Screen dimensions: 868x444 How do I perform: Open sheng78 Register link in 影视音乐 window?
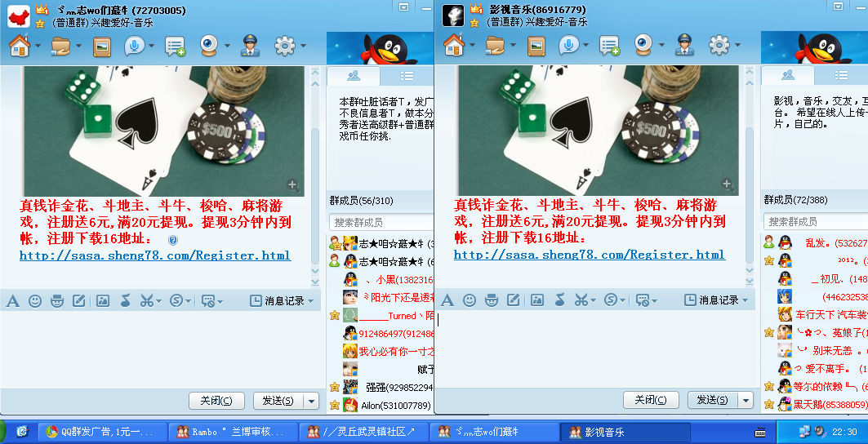pyautogui.click(x=590, y=255)
